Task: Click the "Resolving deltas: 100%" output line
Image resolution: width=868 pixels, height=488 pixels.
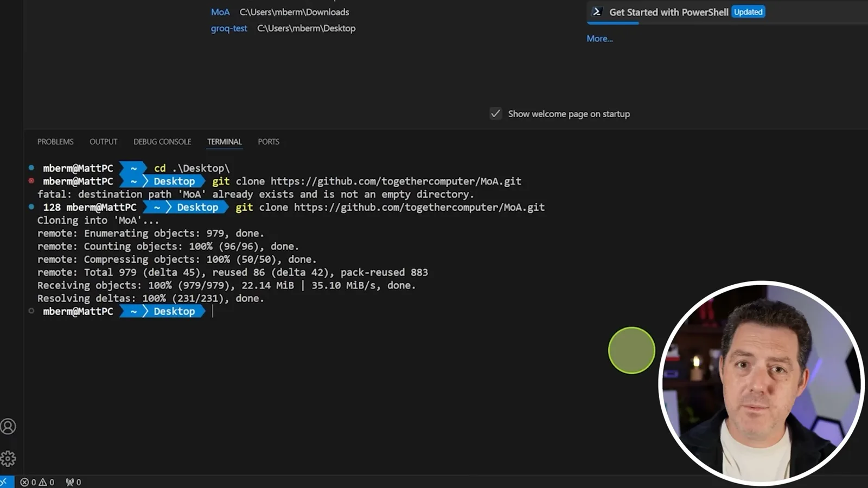Action: [x=150, y=298]
